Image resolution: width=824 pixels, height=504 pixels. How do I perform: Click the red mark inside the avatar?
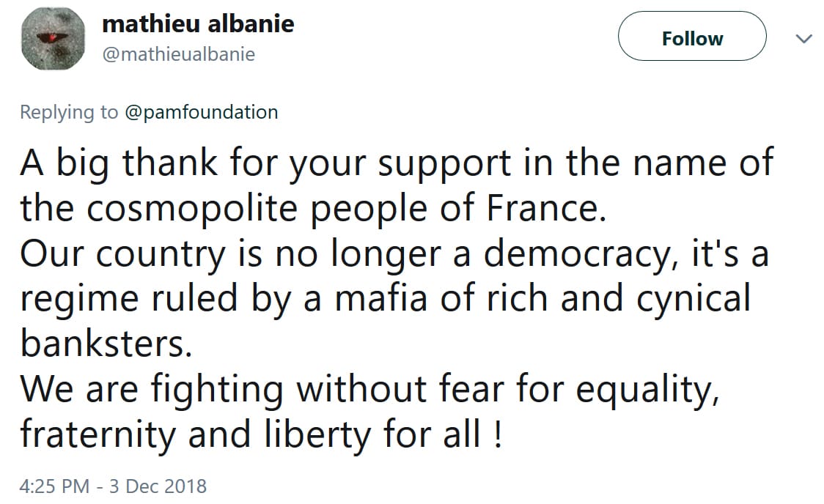pyautogui.click(x=53, y=37)
